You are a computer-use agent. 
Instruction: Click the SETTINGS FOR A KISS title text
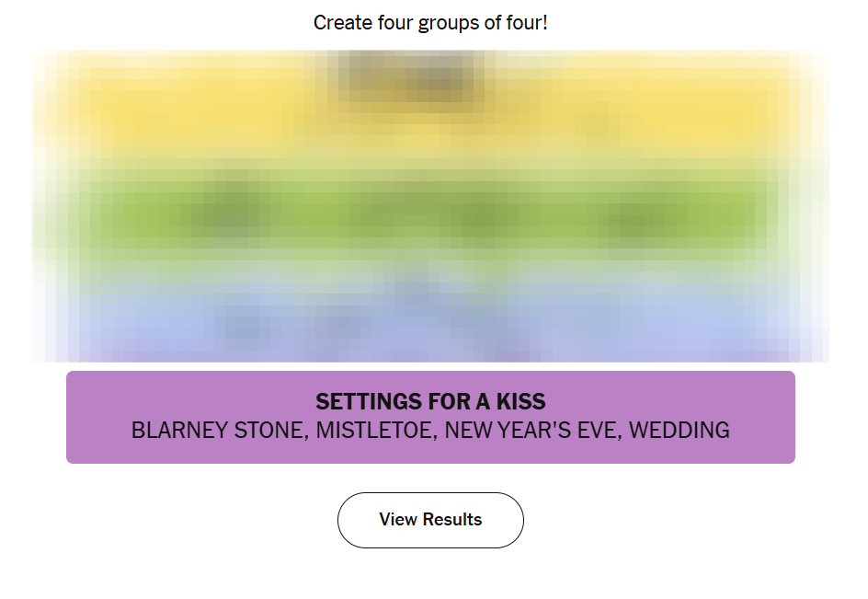click(430, 401)
